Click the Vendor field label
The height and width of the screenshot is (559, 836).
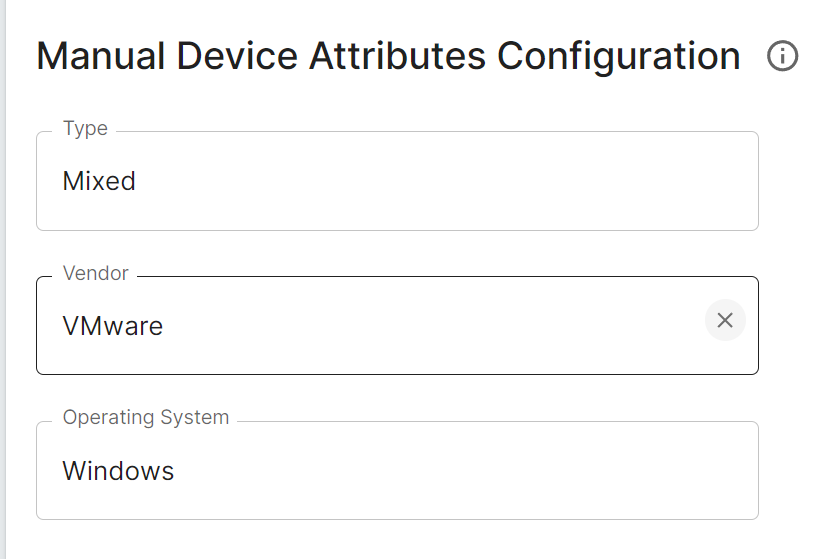(x=96, y=274)
